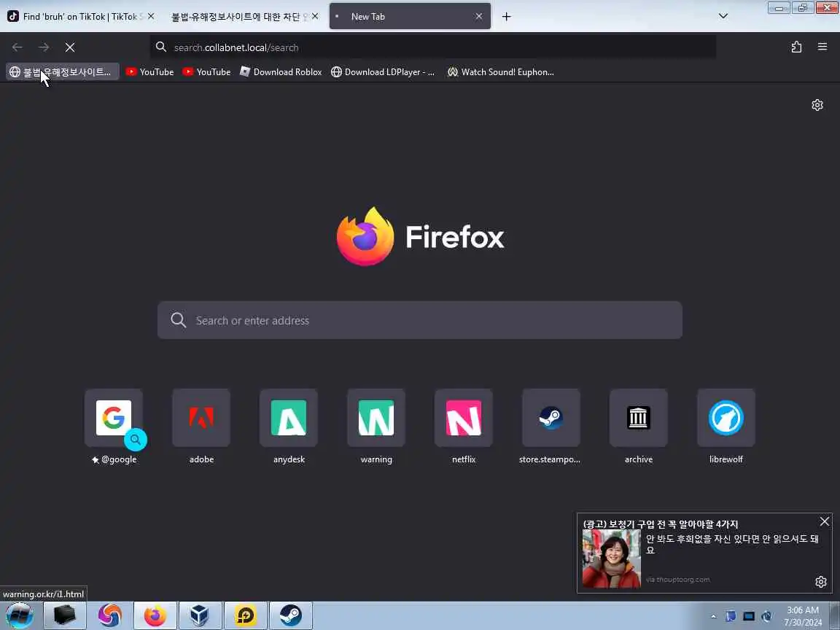The width and height of the screenshot is (840, 630).
Task: Open the anydesk shortcut tile
Action: pos(289,427)
